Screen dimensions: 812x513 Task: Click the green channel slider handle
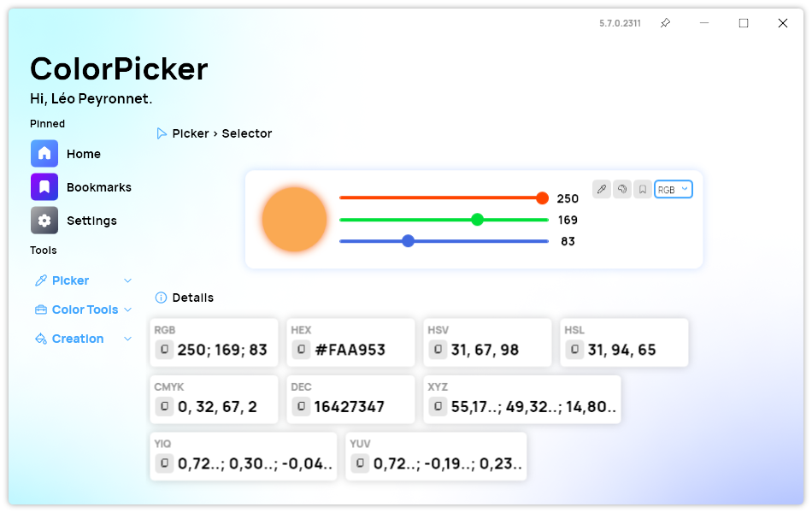tap(477, 220)
